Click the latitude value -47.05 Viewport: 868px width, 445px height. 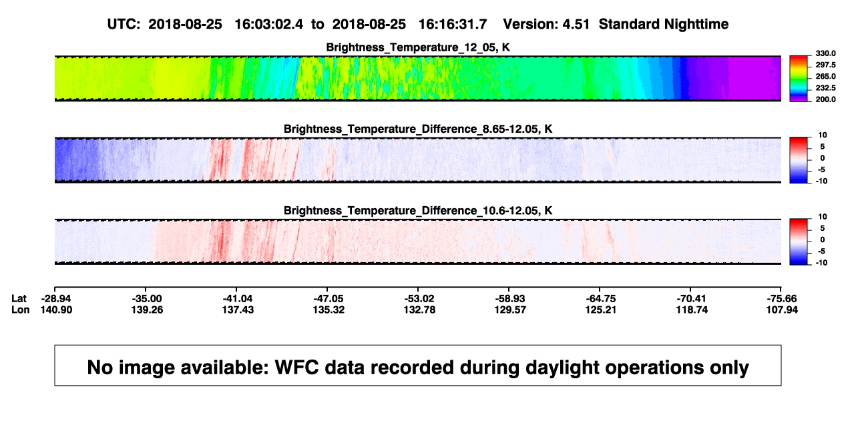(x=327, y=298)
